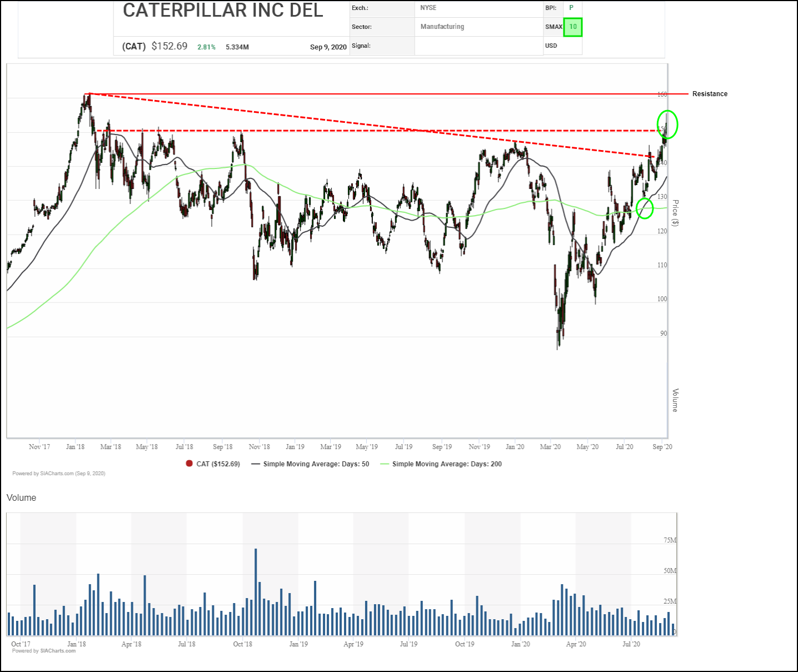Click the USD currency label
This screenshot has height=672, width=798.
point(551,46)
